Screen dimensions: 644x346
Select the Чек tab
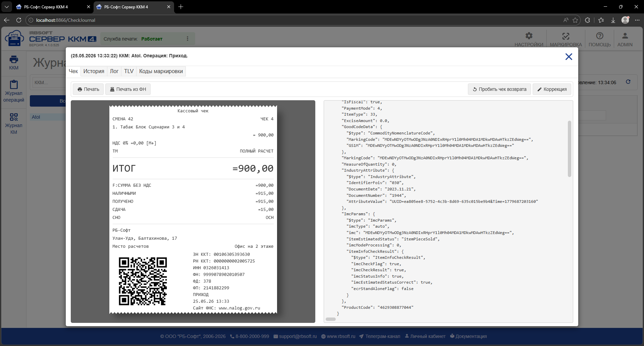[73, 71]
